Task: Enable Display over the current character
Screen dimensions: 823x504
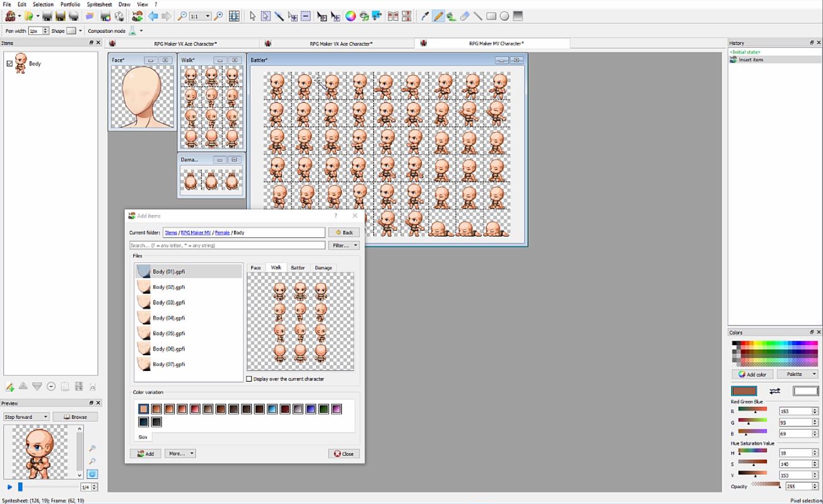Action: pyautogui.click(x=248, y=378)
